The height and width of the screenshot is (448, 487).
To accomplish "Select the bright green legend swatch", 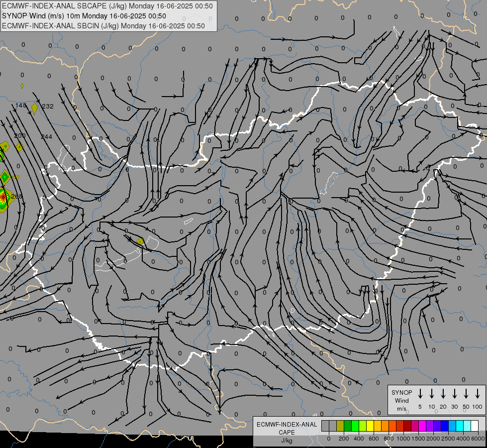I will [355, 426].
